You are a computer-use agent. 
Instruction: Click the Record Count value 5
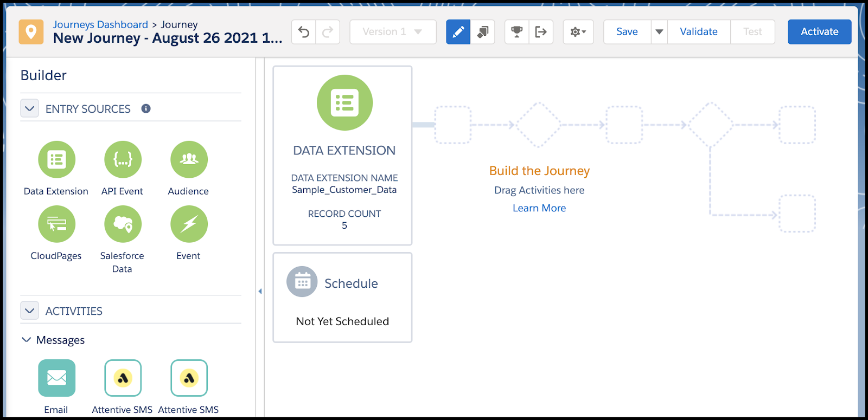tap(344, 225)
